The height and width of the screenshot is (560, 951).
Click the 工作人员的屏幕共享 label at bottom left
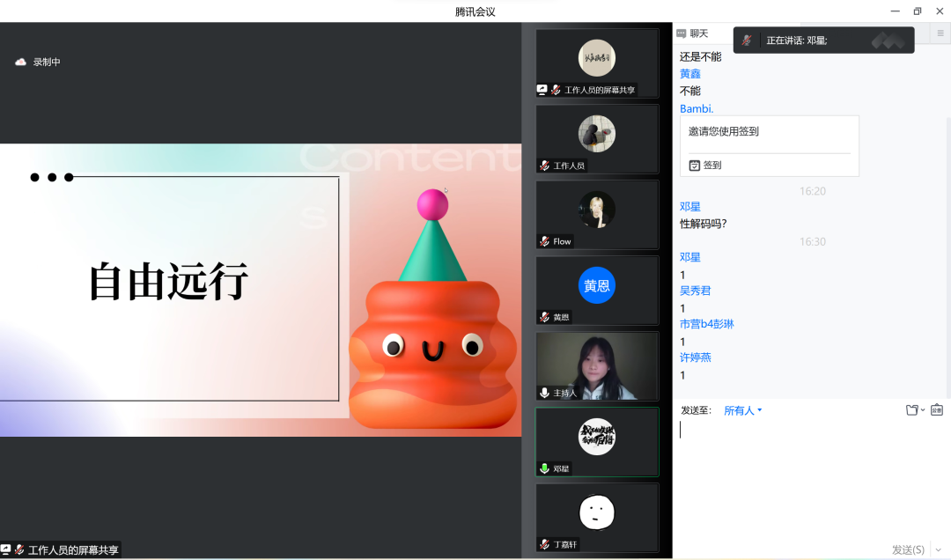(73, 550)
